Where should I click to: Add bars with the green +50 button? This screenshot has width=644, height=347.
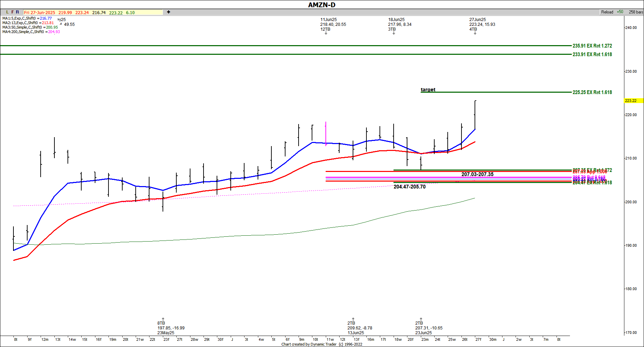click(x=620, y=12)
